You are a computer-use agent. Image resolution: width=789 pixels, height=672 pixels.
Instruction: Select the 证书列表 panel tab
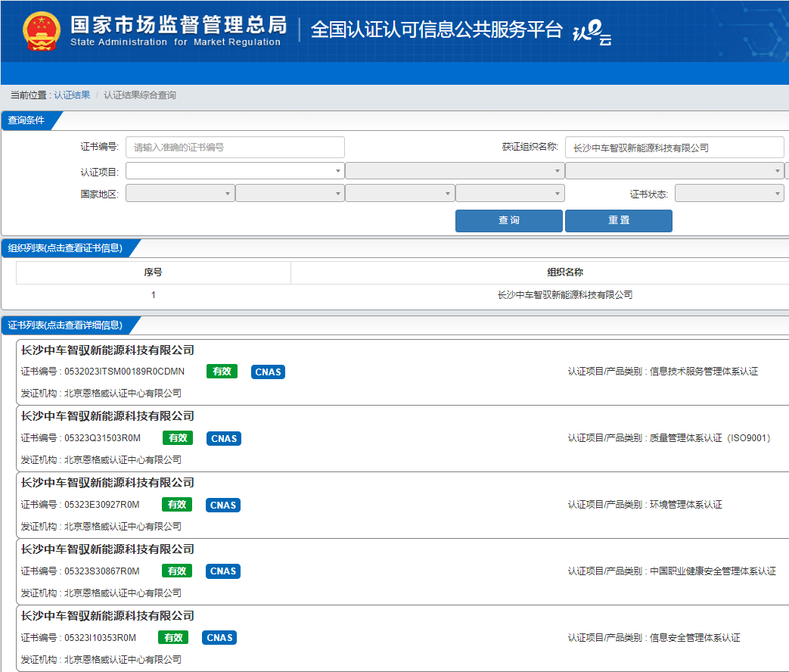pos(65,325)
